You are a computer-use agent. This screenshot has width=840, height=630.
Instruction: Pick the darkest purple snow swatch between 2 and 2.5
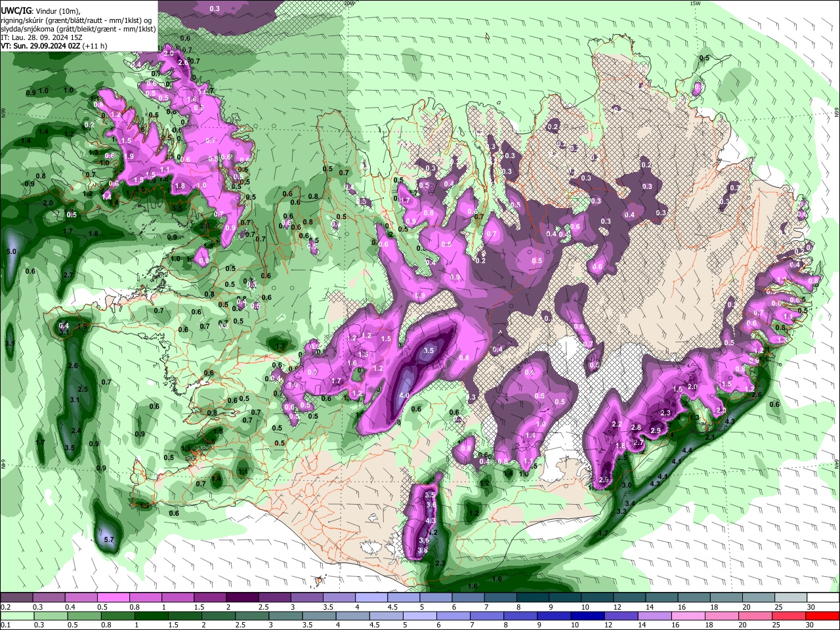click(x=242, y=598)
